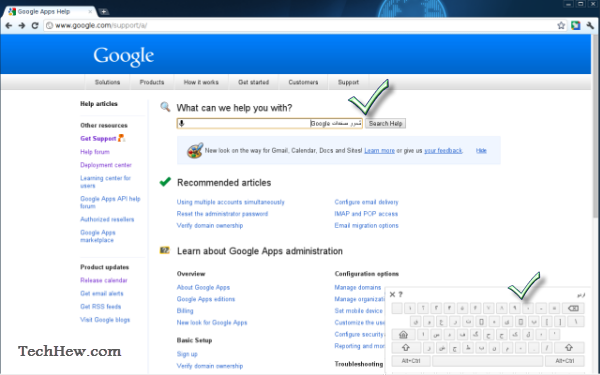Open the Google Apps editions link
Screen dimensions: 600x375
(x=206, y=299)
